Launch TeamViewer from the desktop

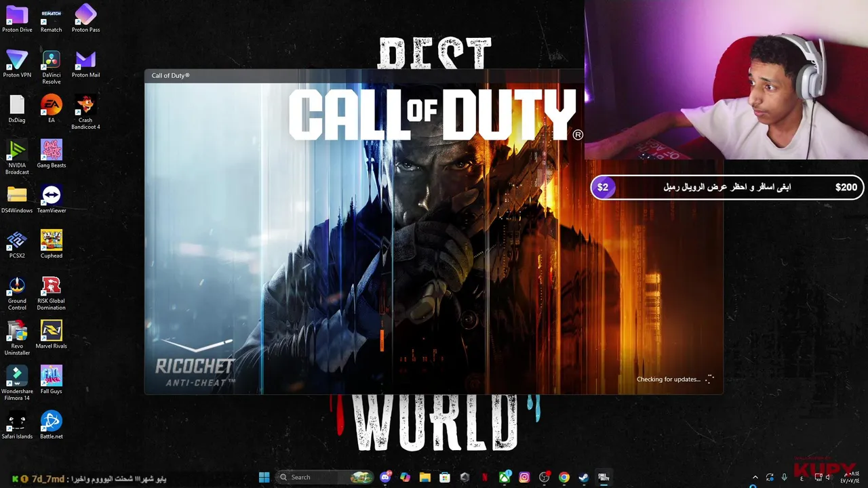coord(51,199)
